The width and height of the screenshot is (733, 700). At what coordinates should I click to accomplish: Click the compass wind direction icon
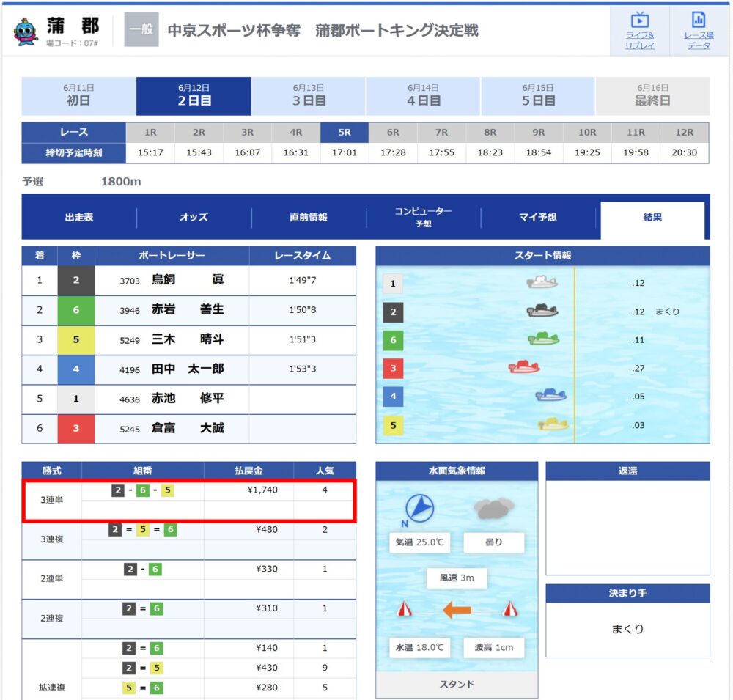coord(419,508)
